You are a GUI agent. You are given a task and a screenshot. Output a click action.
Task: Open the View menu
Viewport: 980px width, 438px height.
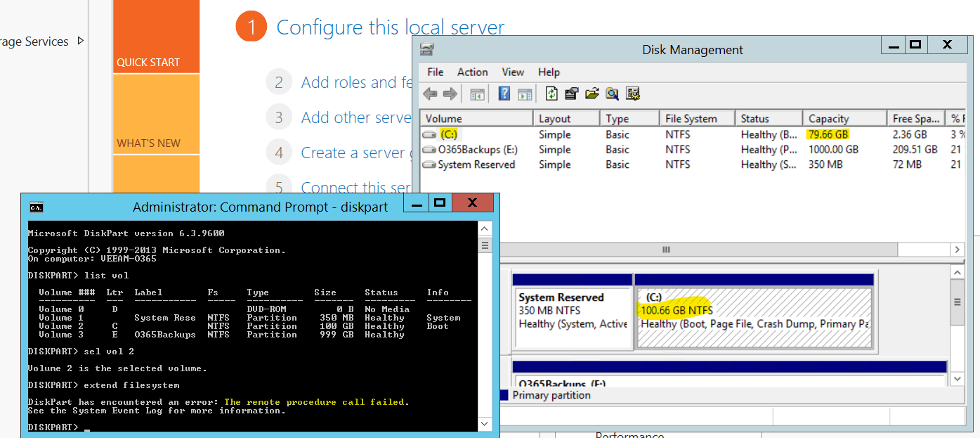[x=513, y=72]
